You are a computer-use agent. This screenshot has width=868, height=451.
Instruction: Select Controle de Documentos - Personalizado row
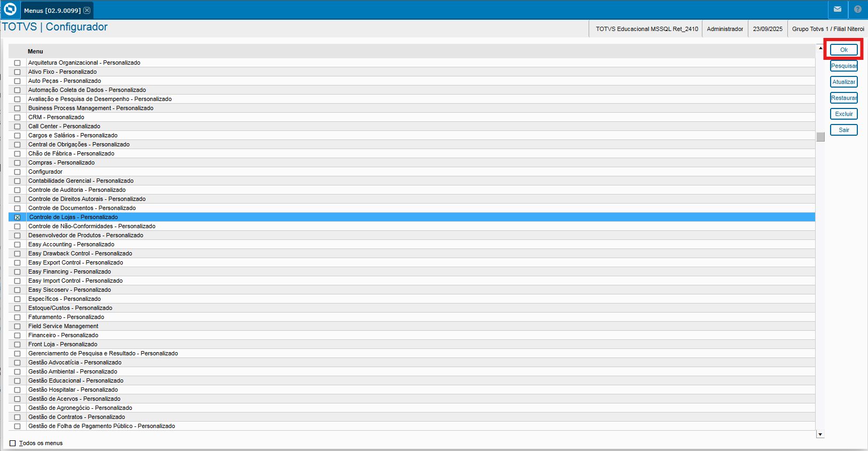[x=412, y=208]
